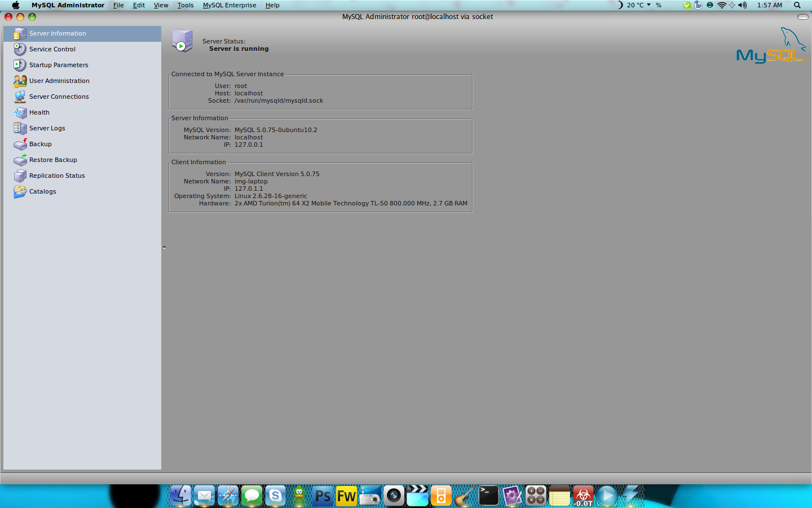The height and width of the screenshot is (508, 812).
Task: Click the MySQL dolphin logo
Action: coord(771,46)
